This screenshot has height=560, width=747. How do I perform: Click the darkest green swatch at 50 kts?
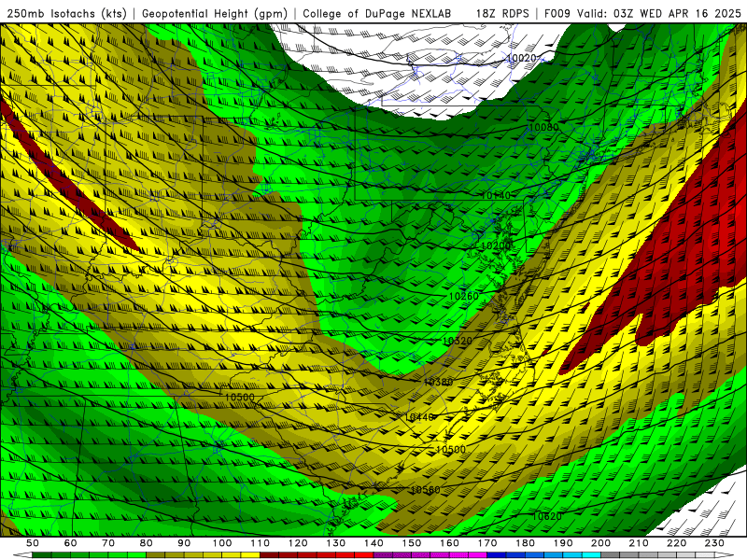click(42, 555)
